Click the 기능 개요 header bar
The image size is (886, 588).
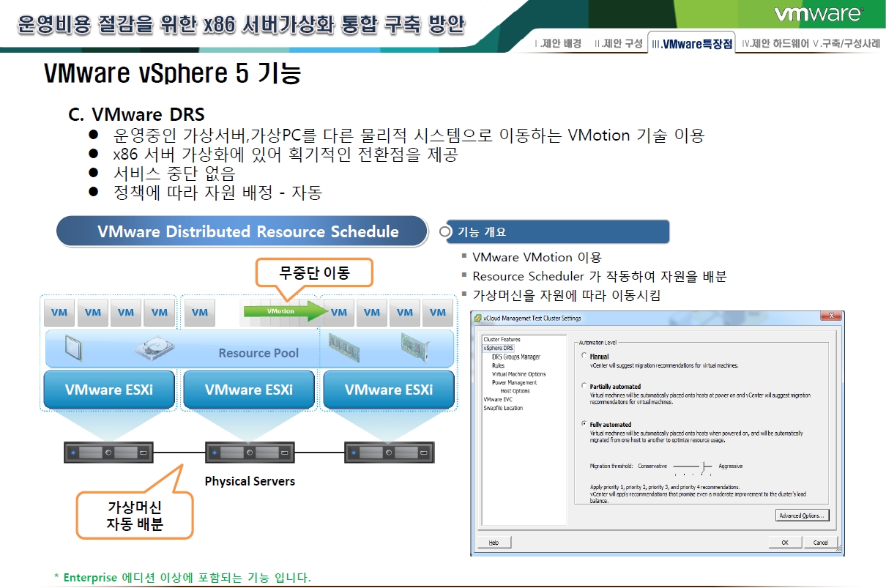(559, 231)
